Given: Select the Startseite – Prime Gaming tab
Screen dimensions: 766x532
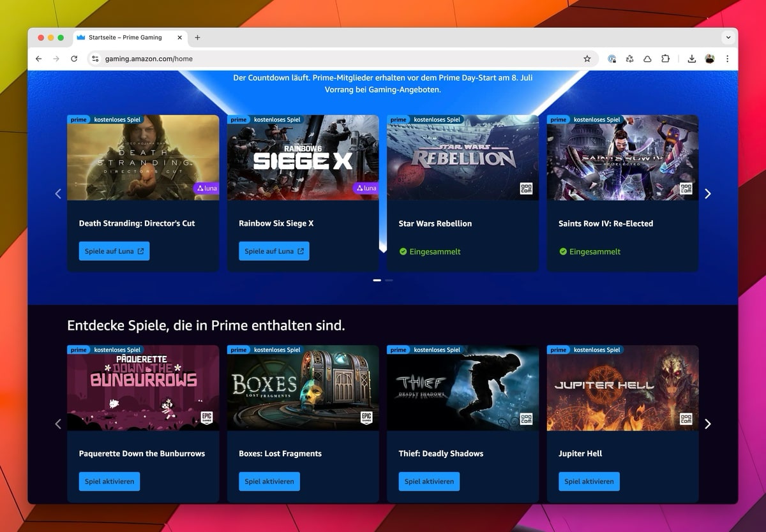Looking at the screenshot, I should pyautogui.click(x=125, y=38).
